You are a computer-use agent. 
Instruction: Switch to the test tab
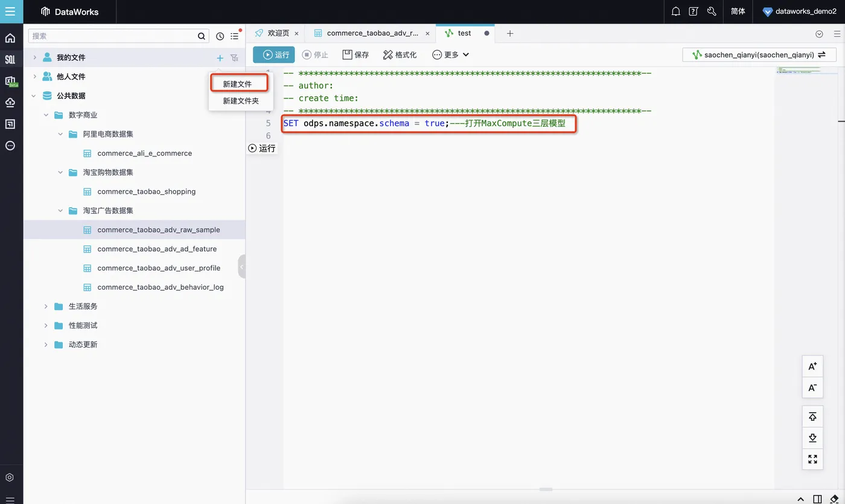(x=464, y=33)
